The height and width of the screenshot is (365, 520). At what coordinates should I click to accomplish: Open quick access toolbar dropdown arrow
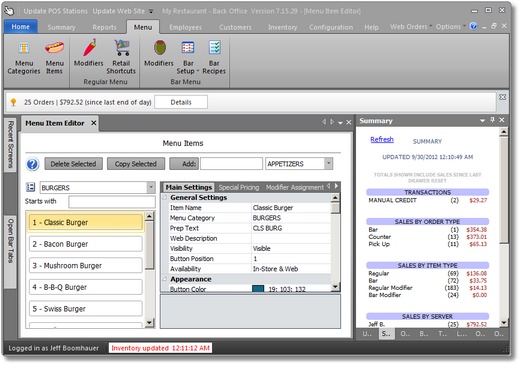click(151, 11)
